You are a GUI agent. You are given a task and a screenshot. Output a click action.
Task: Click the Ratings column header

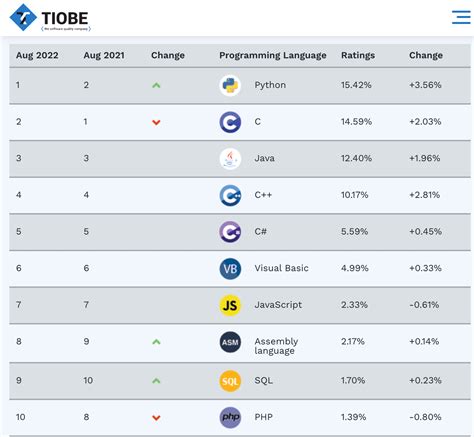click(358, 55)
